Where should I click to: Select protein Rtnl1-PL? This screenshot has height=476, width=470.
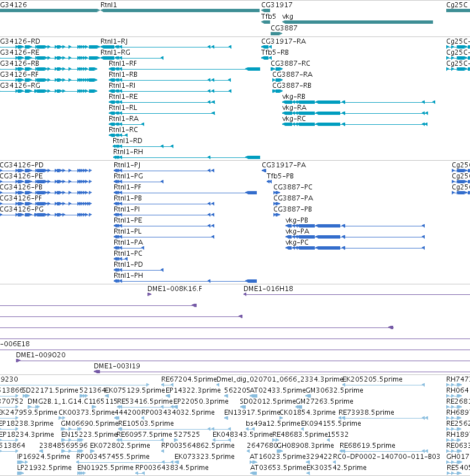[x=164, y=237]
